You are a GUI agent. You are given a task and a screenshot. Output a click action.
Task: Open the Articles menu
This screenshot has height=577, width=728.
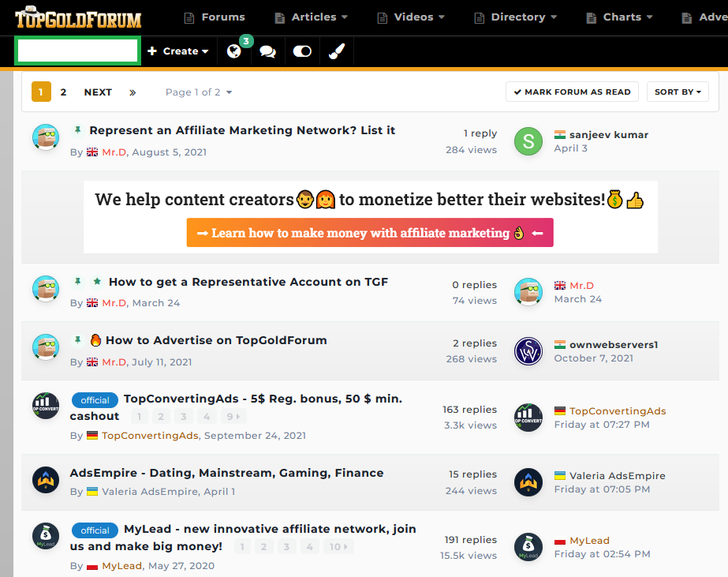coord(311,17)
